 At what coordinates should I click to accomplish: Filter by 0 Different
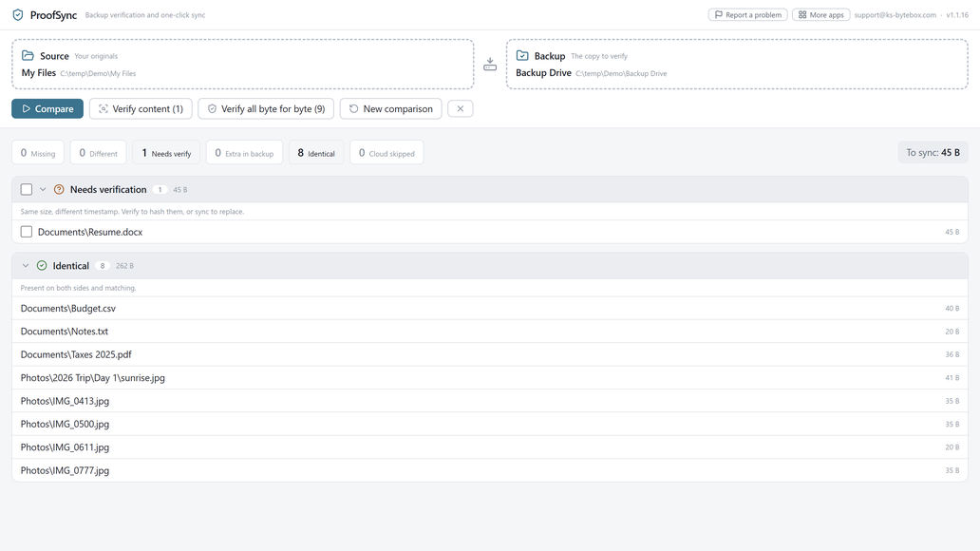(x=98, y=153)
